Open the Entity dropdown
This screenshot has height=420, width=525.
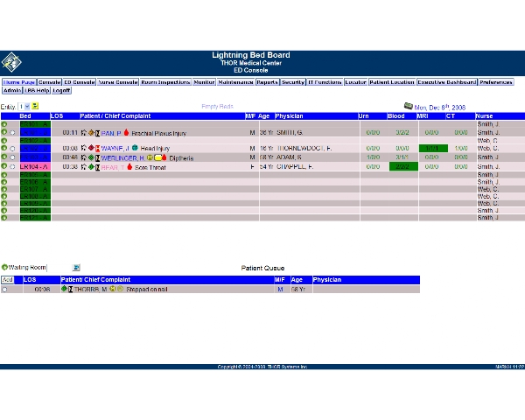(x=24, y=107)
